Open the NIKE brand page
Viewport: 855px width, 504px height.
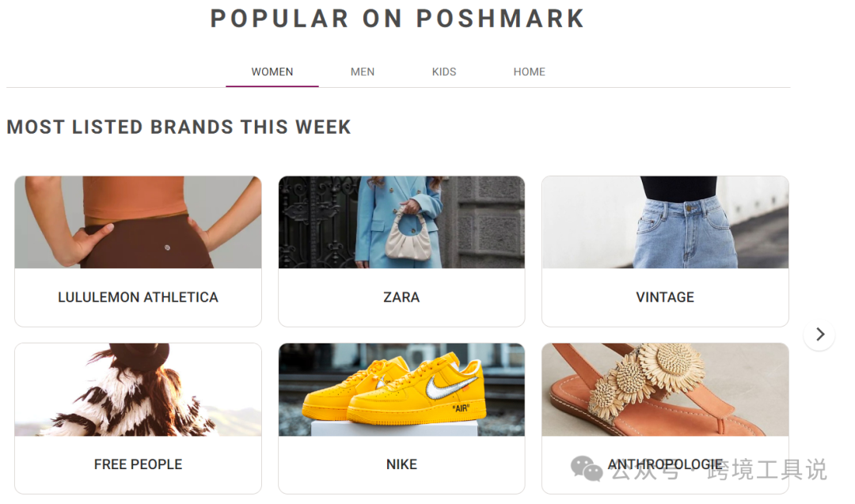coord(401,464)
